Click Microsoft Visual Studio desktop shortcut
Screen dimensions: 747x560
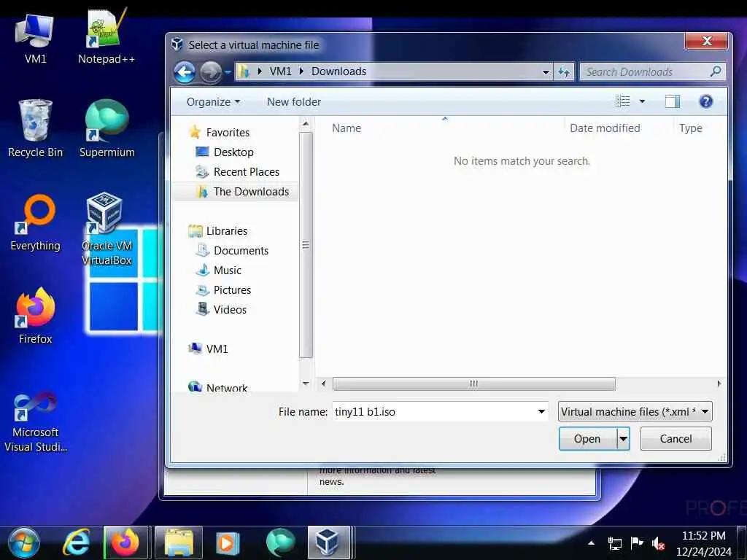[35, 421]
